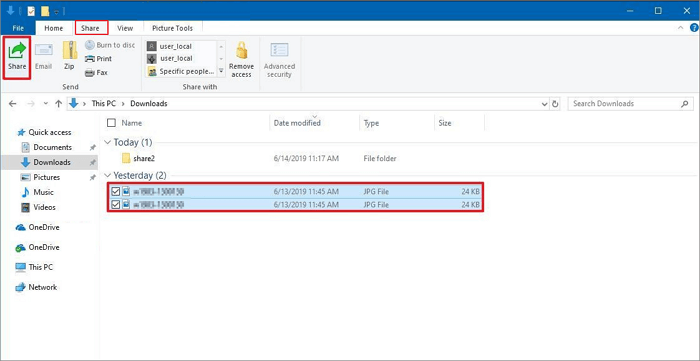700x361 pixels.
Task: Sort by Date modified column
Action: [297, 123]
